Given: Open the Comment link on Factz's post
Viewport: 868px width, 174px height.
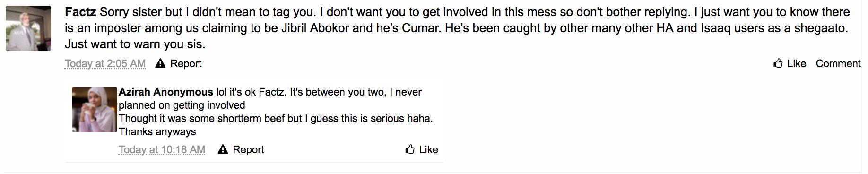Looking at the screenshot, I should click(x=838, y=63).
